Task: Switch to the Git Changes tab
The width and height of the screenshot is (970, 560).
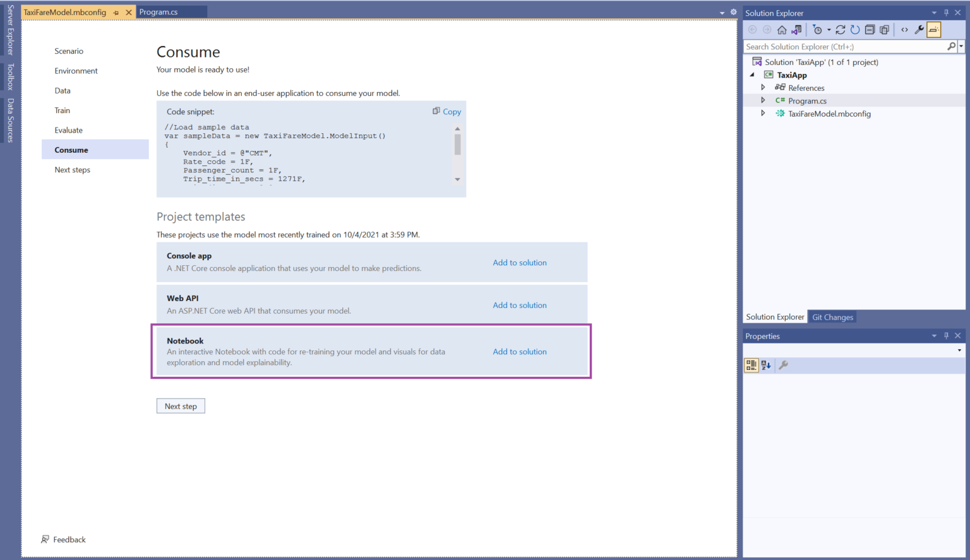Action: coord(832,317)
